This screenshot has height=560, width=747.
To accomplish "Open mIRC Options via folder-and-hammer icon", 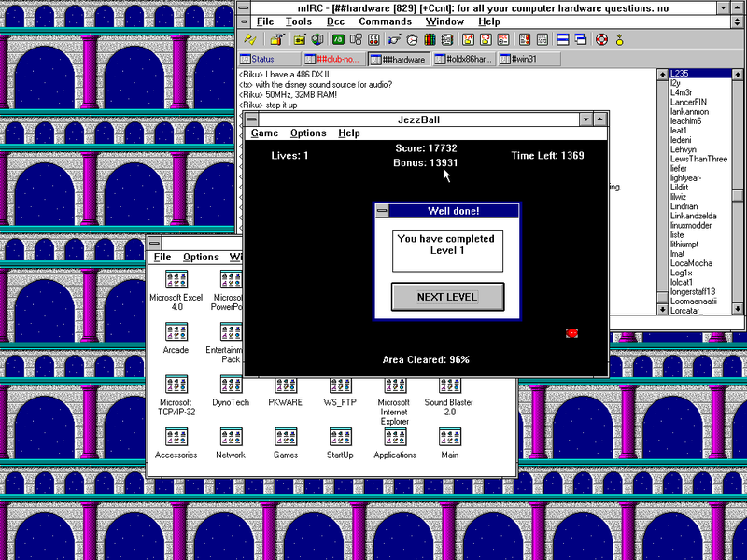I will (276, 40).
